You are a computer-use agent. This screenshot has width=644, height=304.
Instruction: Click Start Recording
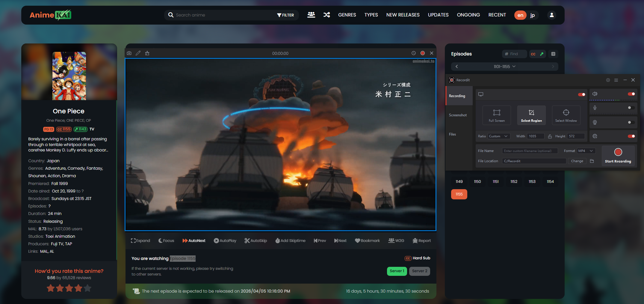pos(618,156)
